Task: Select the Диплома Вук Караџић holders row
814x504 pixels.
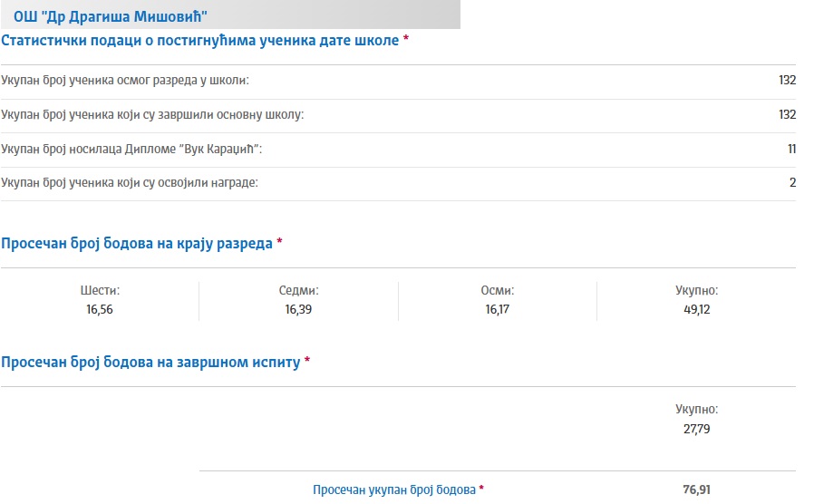Action: click(x=398, y=149)
